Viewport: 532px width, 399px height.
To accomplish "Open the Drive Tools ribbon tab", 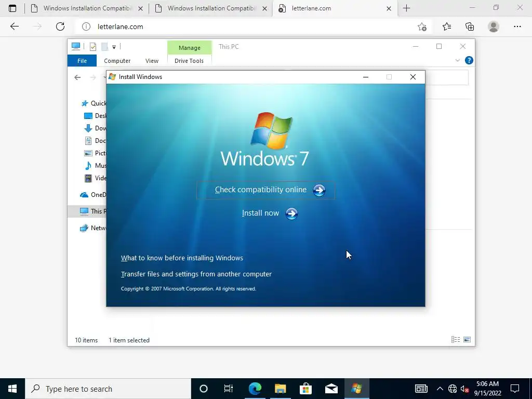I will click(x=189, y=61).
